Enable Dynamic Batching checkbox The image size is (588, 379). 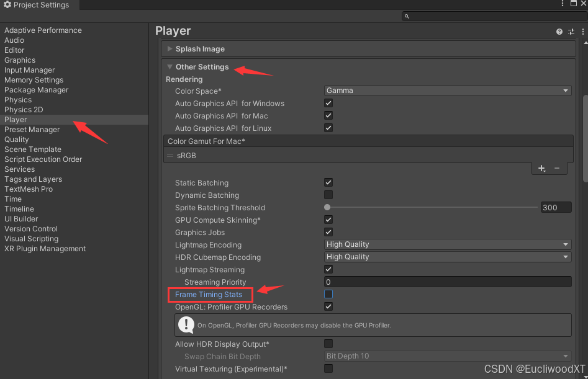coord(328,195)
